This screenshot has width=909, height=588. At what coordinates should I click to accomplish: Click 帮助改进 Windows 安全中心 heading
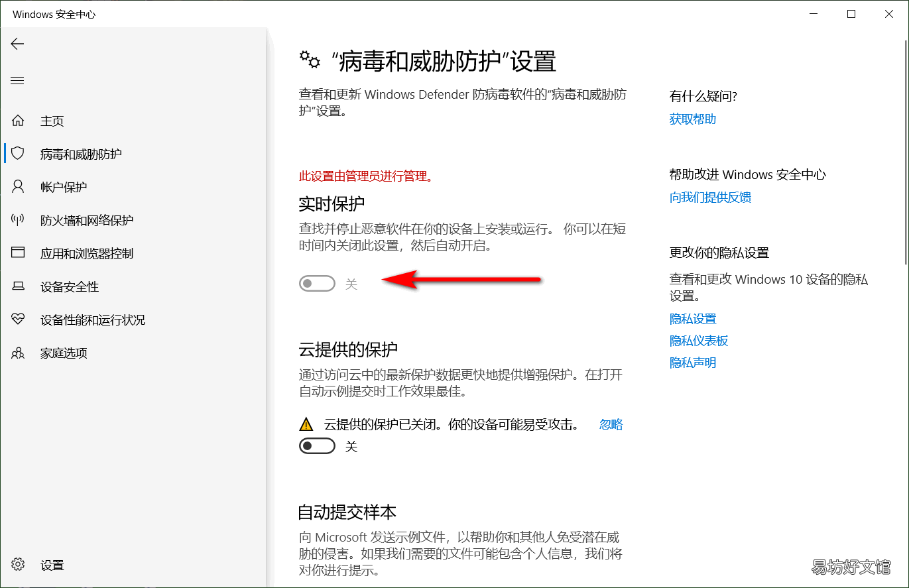pyautogui.click(x=748, y=174)
